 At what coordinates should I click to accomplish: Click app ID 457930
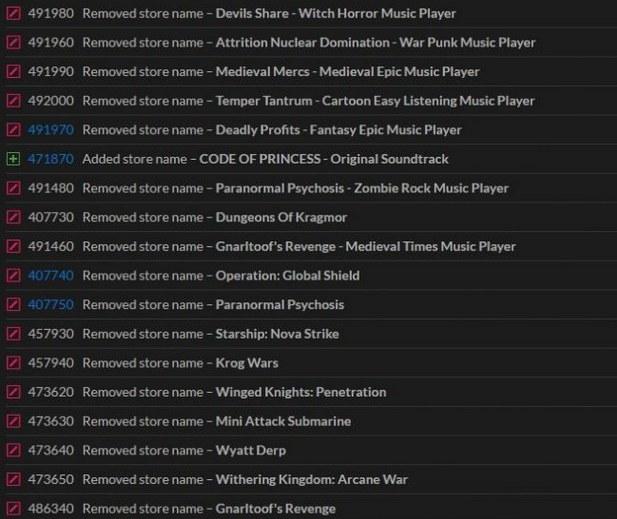51,334
